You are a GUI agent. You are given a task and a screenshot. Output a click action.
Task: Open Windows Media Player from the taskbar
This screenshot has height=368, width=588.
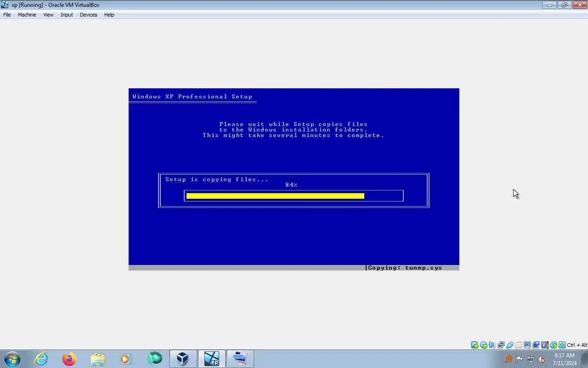click(x=126, y=359)
